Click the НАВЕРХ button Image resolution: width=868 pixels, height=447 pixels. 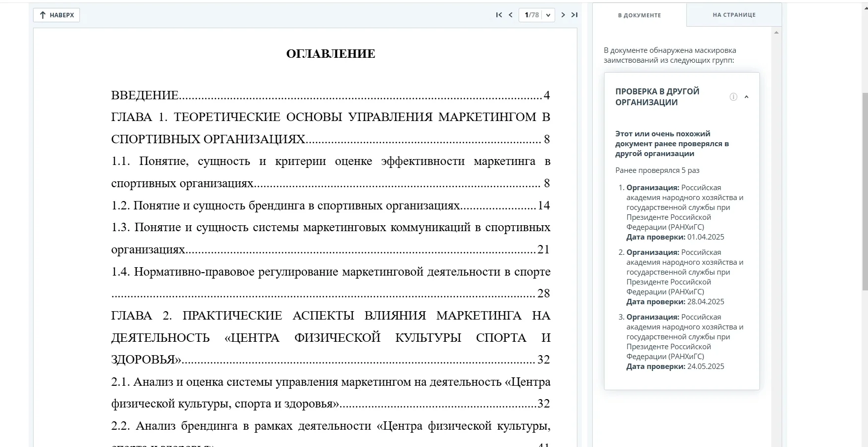(x=57, y=15)
